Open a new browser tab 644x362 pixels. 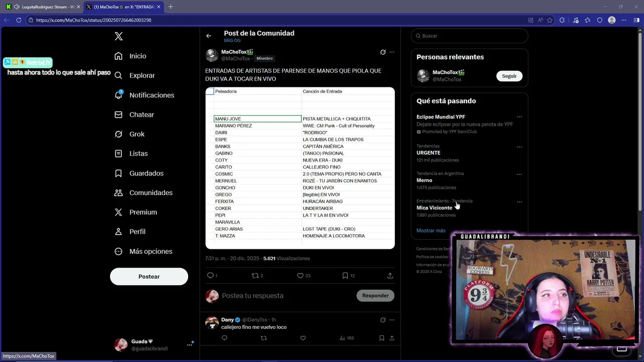pyautogui.click(x=171, y=7)
